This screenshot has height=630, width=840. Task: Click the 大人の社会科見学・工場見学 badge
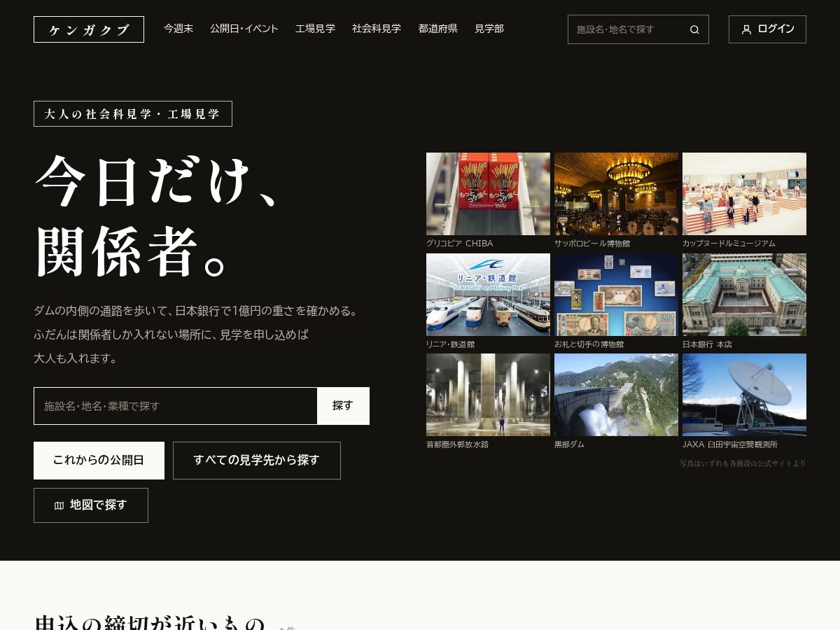click(x=133, y=114)
